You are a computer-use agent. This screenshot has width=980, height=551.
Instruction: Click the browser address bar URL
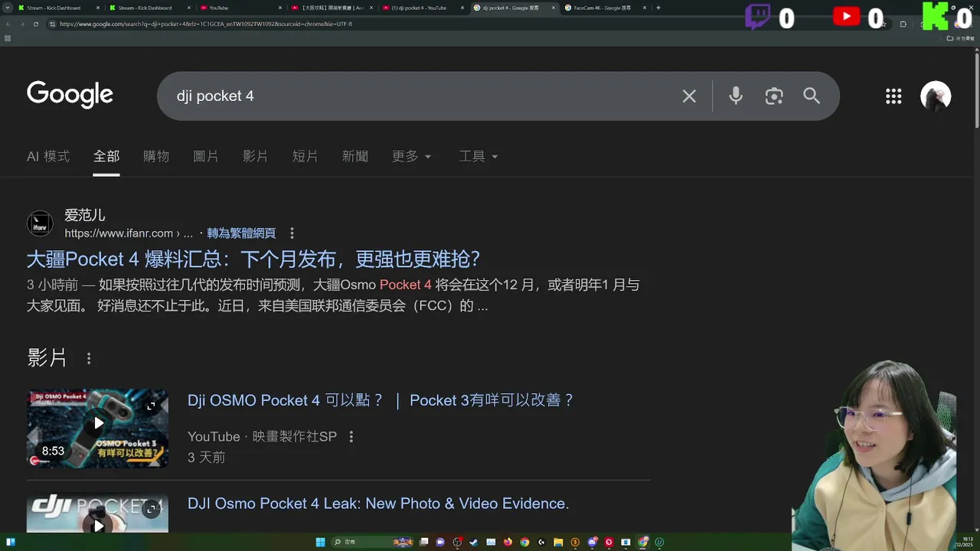tap(205, 24)
